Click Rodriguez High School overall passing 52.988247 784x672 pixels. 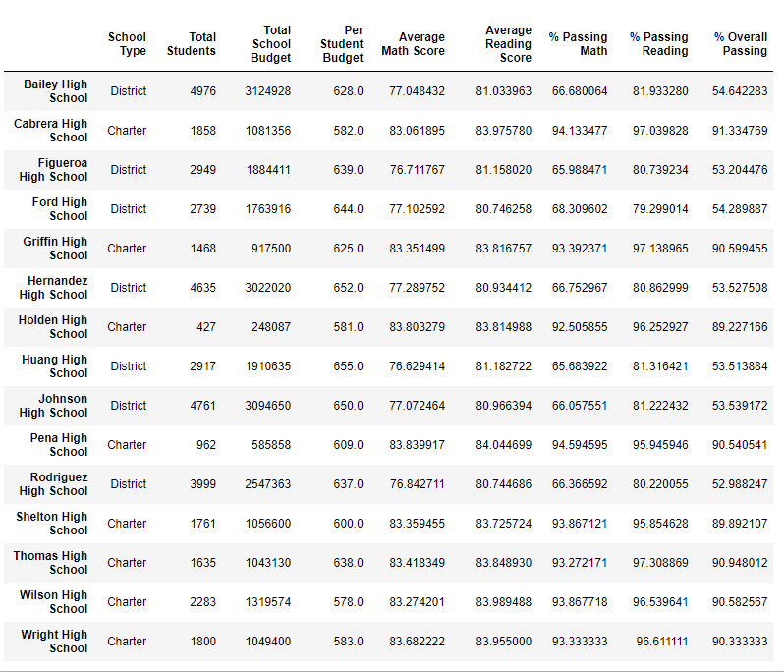[740, 484]
